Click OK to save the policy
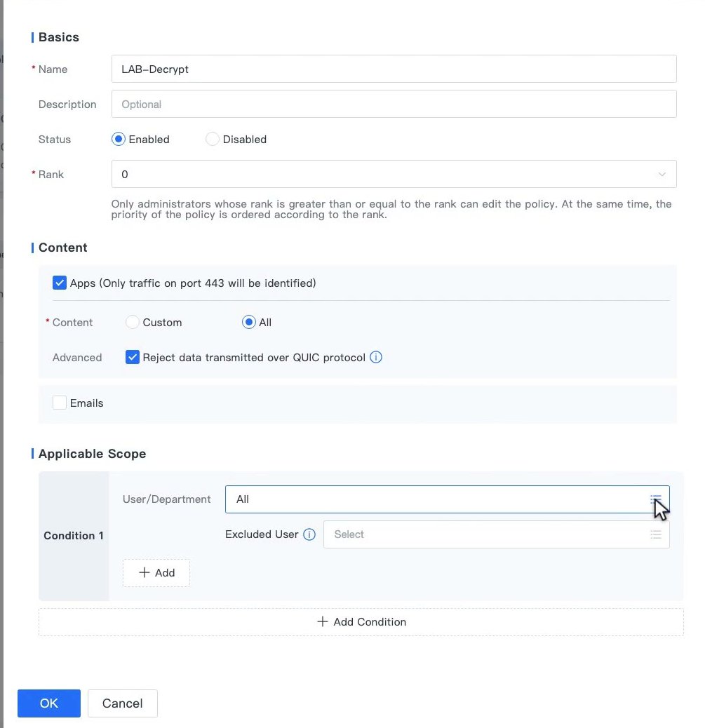This screenshot has height=728, width=705. [x=49, y=703]
